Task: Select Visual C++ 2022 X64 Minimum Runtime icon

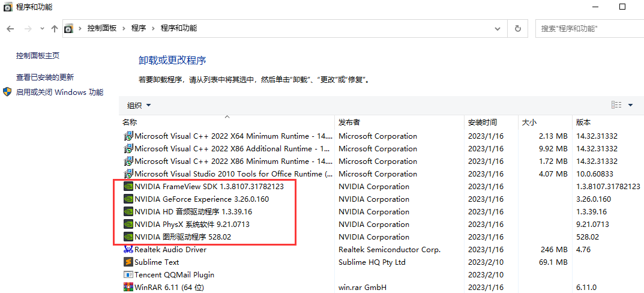Action: 128,136
